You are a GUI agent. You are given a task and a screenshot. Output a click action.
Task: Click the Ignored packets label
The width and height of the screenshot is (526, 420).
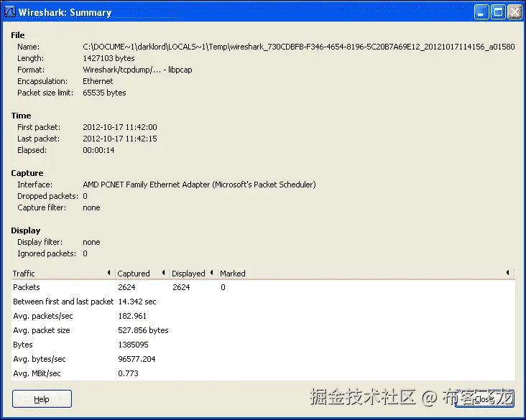[x=47, y=253]
